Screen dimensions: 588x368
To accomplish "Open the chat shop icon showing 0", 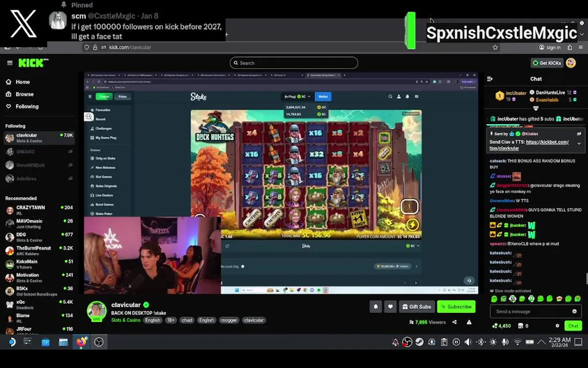I will pyautogui.click(x=520, y=326).
